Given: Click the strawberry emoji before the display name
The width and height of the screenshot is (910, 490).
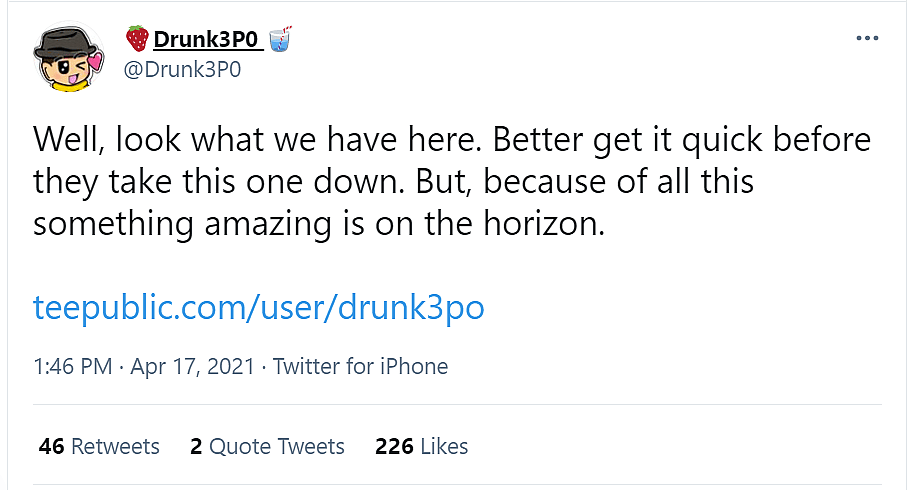Looking at the screenshot, I should point(137,39).
